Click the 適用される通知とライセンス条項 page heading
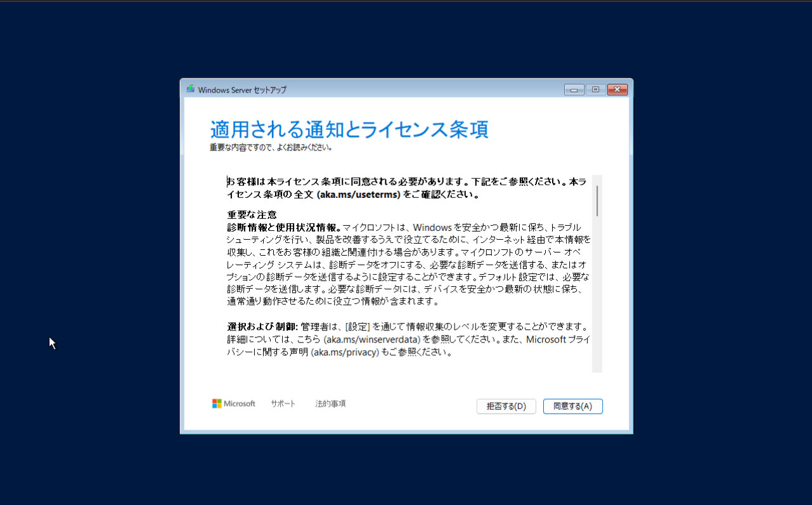The width and height of the screenshot is (812, 505). [x=349, y=129]
